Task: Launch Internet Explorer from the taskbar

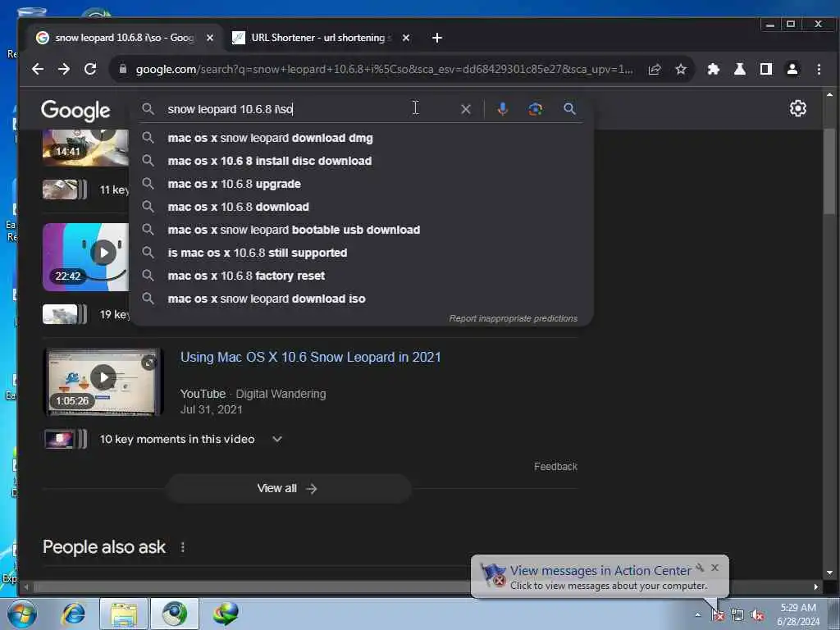Action: (x=73, y=614)
